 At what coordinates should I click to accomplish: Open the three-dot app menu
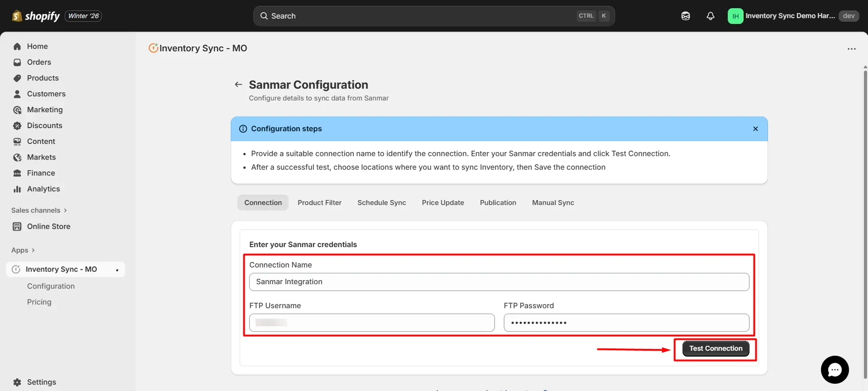852,49
